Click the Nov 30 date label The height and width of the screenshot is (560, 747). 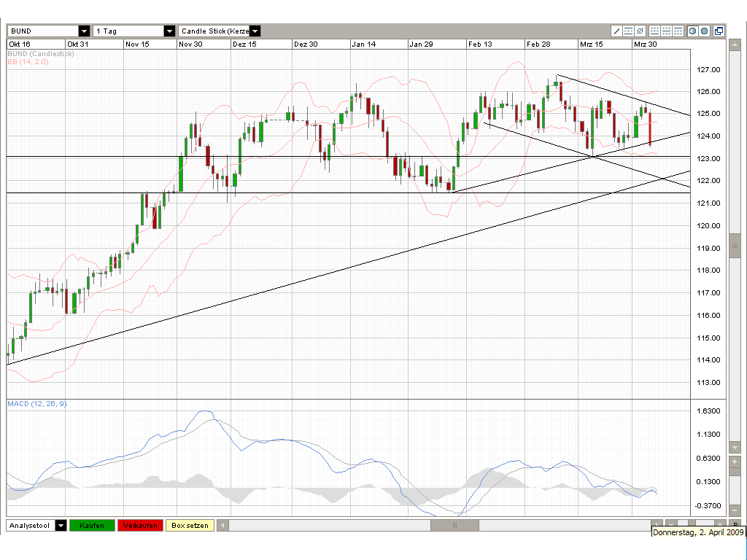click(x=190, y=44)
